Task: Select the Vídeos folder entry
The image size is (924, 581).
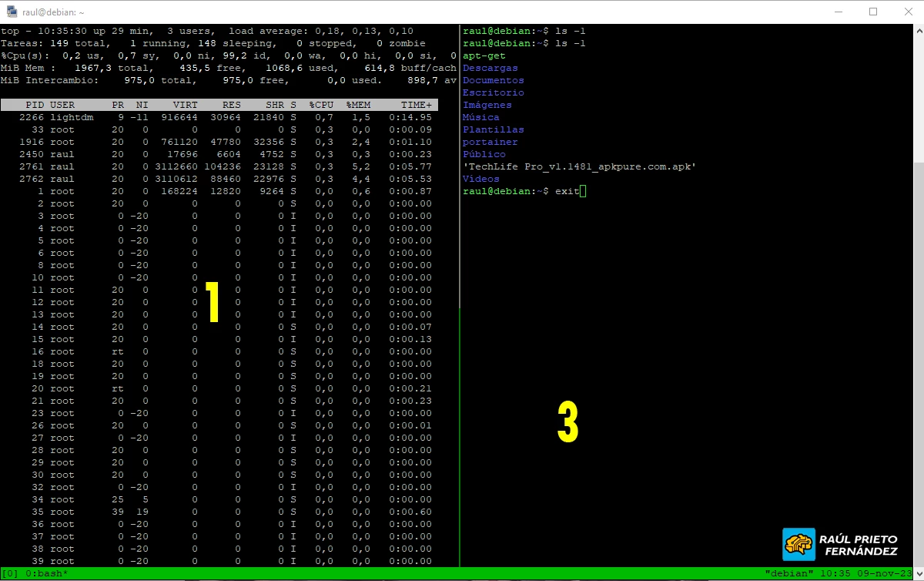Action: click(x=480, y=178)
